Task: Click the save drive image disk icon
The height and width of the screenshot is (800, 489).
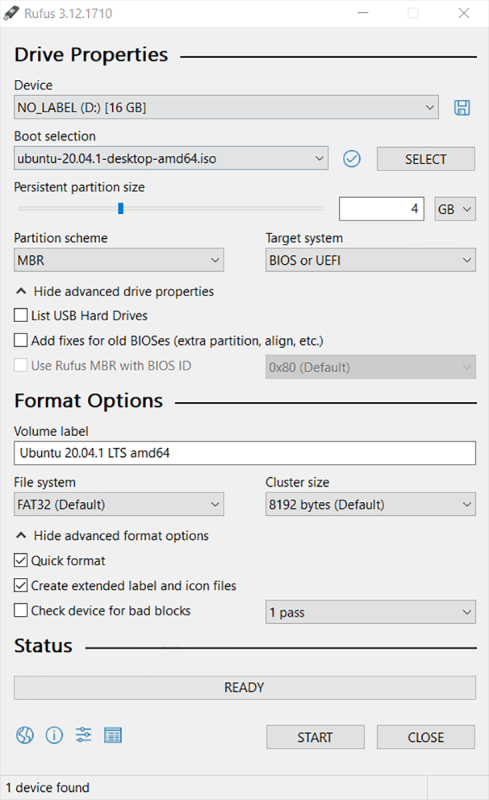Action: [462, 108]
